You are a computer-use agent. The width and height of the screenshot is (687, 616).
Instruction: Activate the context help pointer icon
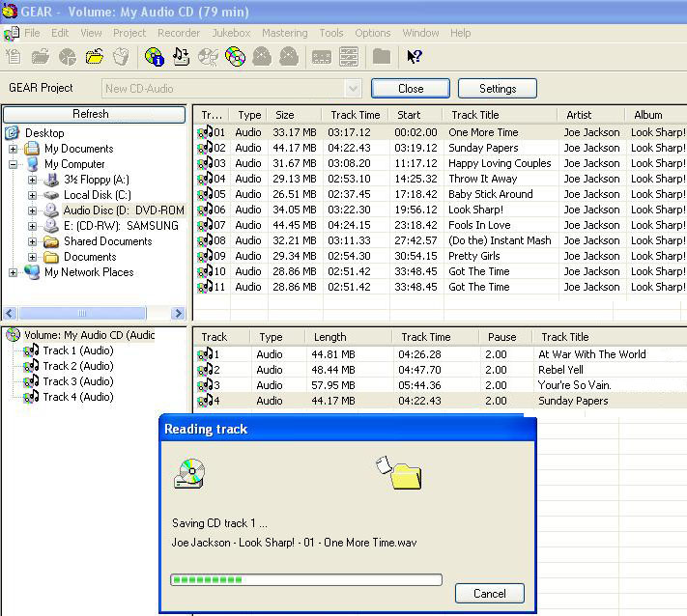(x=414, y=57)
